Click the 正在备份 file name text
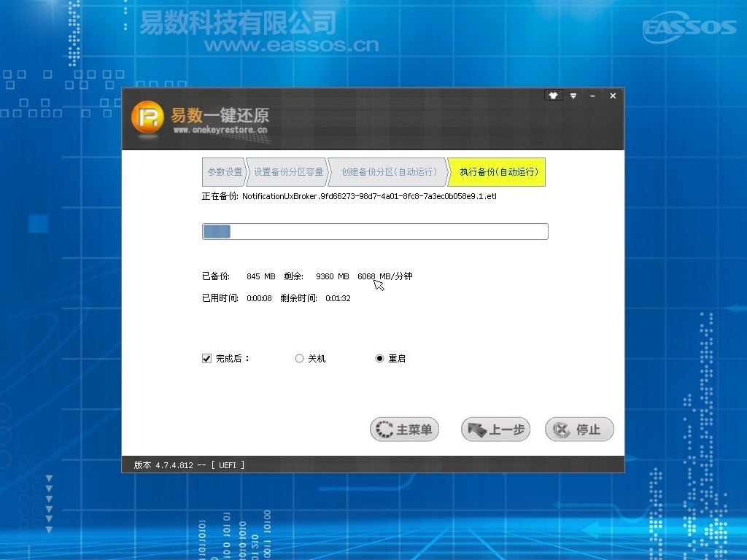This screenshot has height=560, width=747. 369,196
